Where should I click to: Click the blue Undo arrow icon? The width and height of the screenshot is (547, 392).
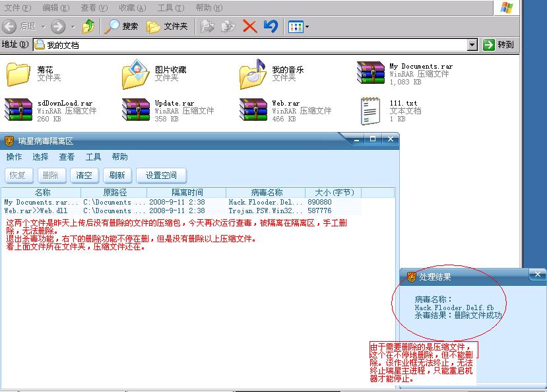pyautogui.click(x=271, y=26)
